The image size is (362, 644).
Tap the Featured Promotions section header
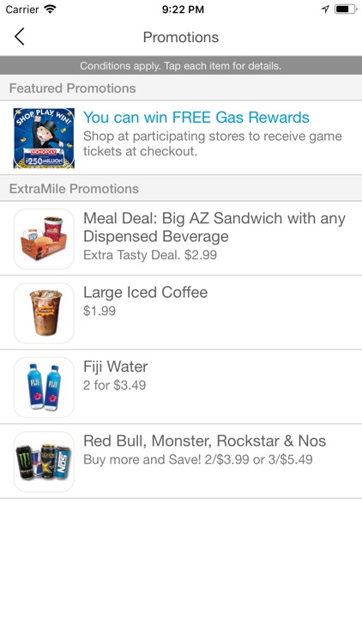(181, 88)
